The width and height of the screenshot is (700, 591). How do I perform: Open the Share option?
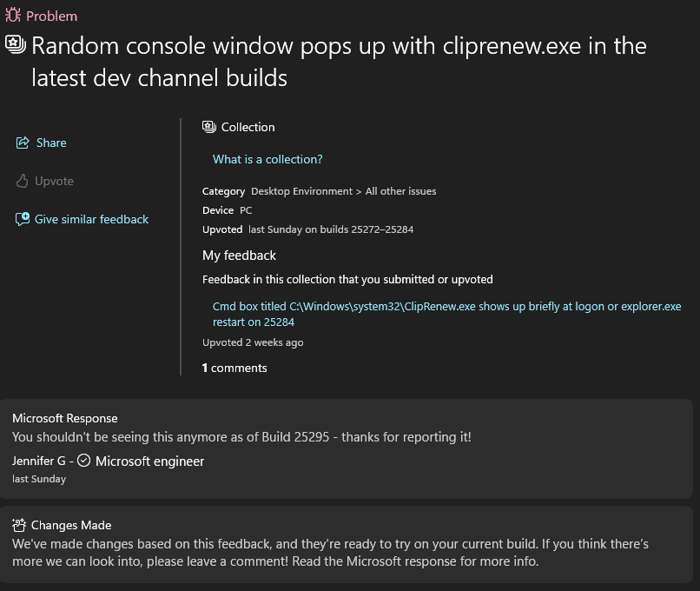click(x=51, y=143)
